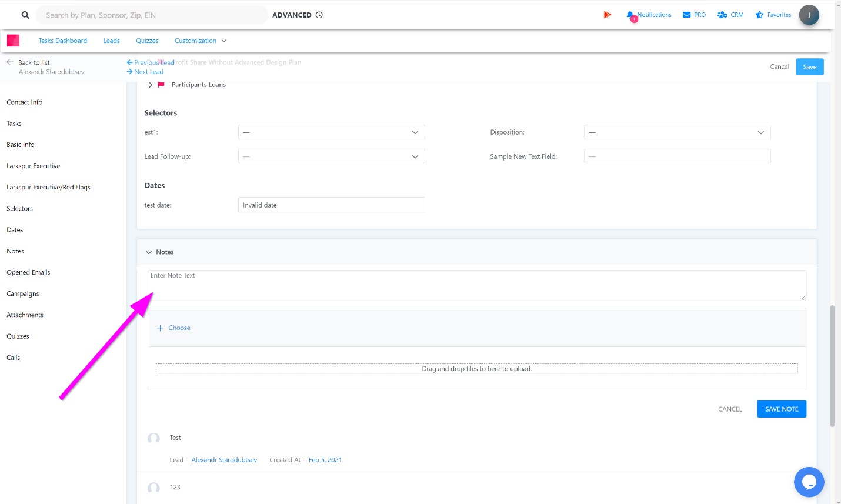Click the Choose file upload button
The image size is (841, 504).
(x=174, y=328)
